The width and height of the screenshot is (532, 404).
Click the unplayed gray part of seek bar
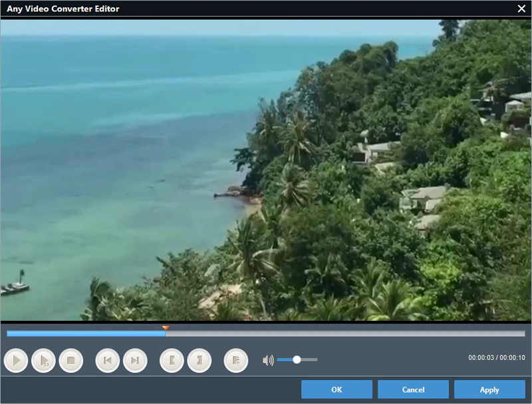coord(346,333)
